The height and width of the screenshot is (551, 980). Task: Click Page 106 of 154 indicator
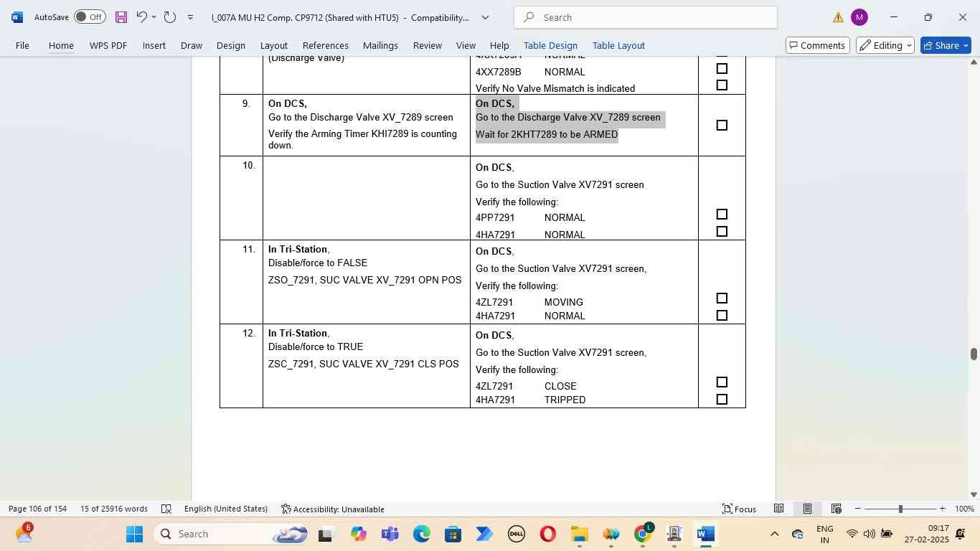[x=37, y=509]
